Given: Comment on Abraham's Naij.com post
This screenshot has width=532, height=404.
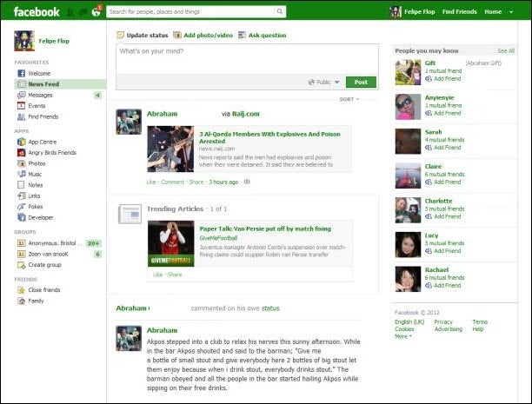Looking at the screenshot, I should coord(172,182).
